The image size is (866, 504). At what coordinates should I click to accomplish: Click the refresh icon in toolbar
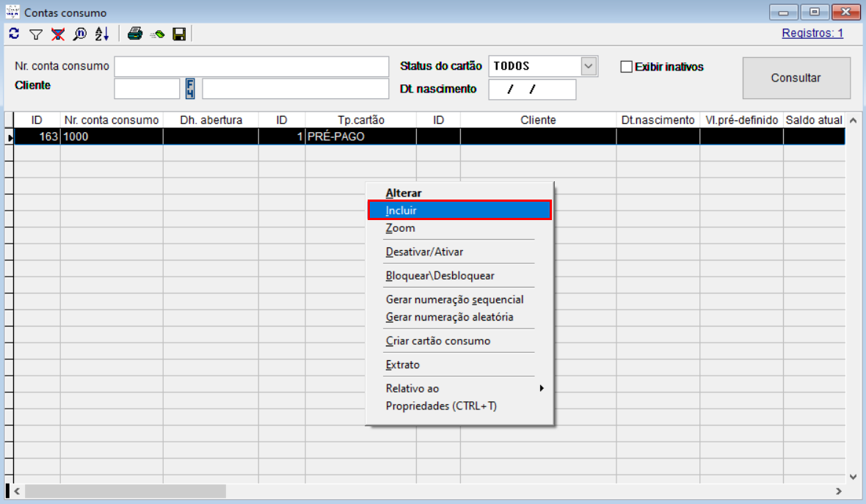point(14,34)
